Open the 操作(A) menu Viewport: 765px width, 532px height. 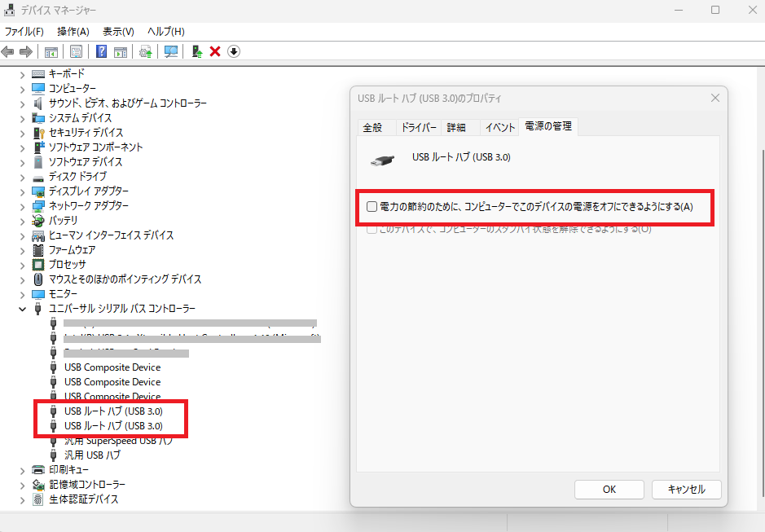[x=73, y=31]
